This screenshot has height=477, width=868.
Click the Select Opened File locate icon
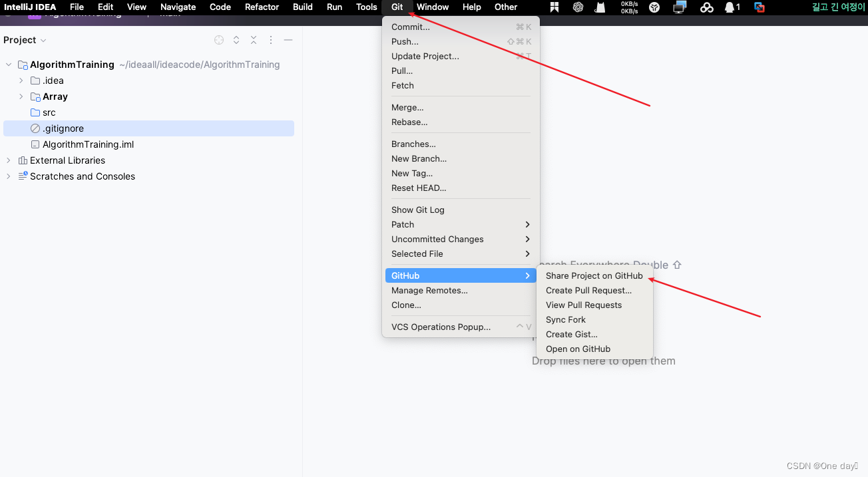pyautogui.click(x=219, y=40)
